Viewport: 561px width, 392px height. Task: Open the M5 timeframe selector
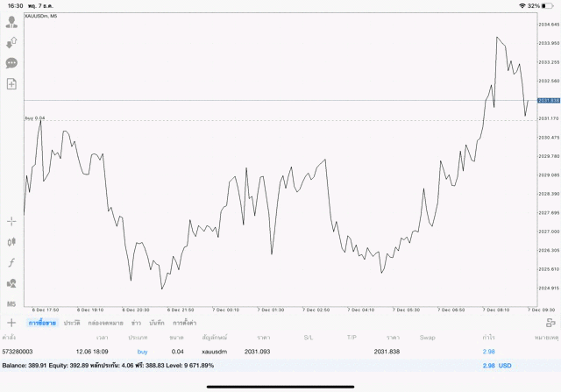12,304
